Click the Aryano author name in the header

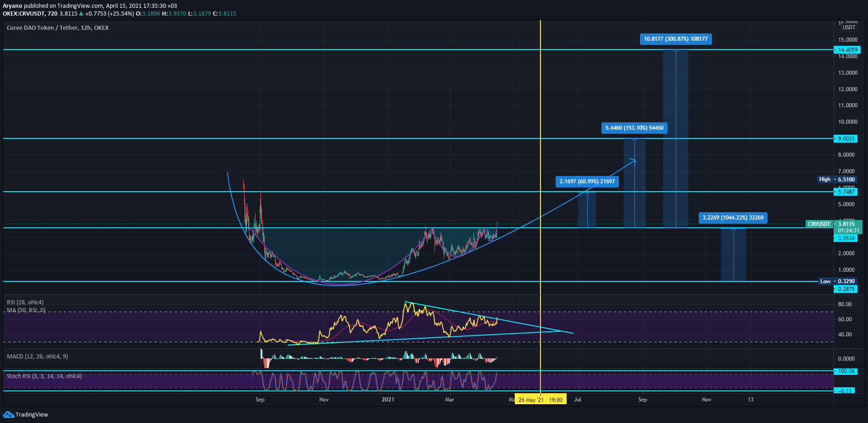click(12, 6)
